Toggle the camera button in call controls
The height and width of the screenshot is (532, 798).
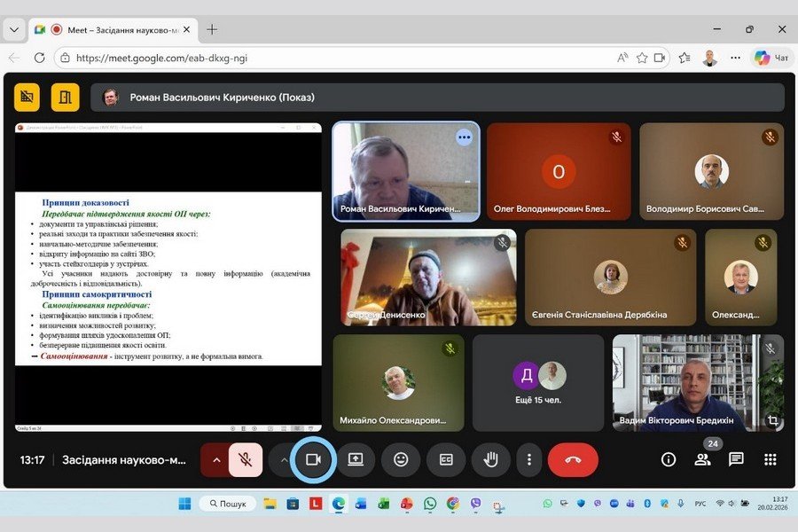pyautogui.click(x=313, y=459)
